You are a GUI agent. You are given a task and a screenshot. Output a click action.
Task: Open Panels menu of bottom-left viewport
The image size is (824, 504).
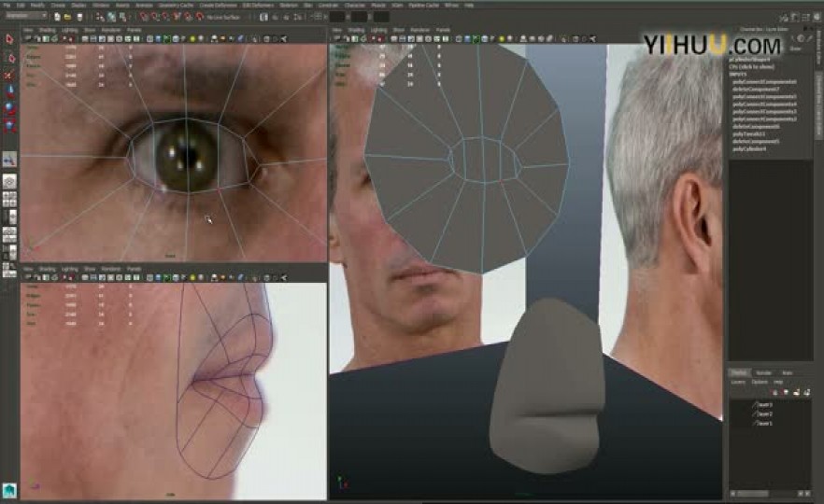134,269
